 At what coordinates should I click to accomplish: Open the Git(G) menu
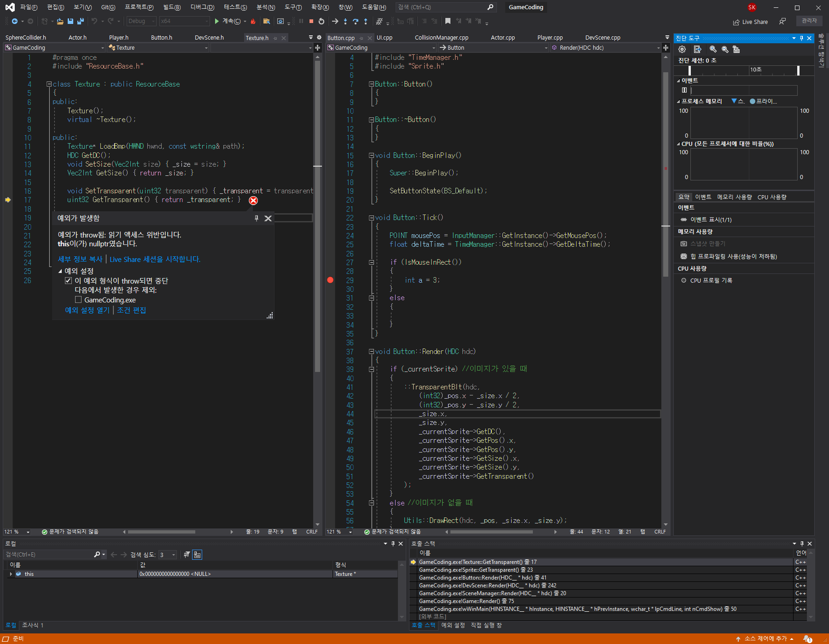[x=108, y=7]
